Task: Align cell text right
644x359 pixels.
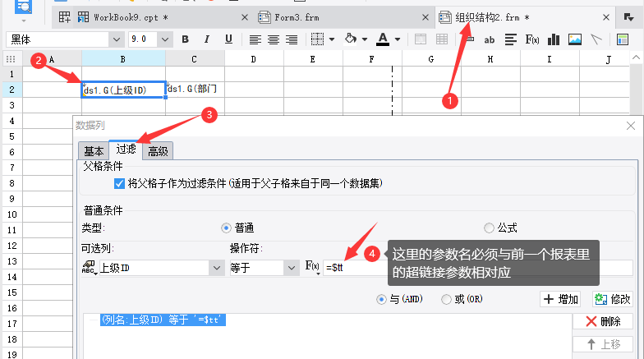Action: coord(292,39)
